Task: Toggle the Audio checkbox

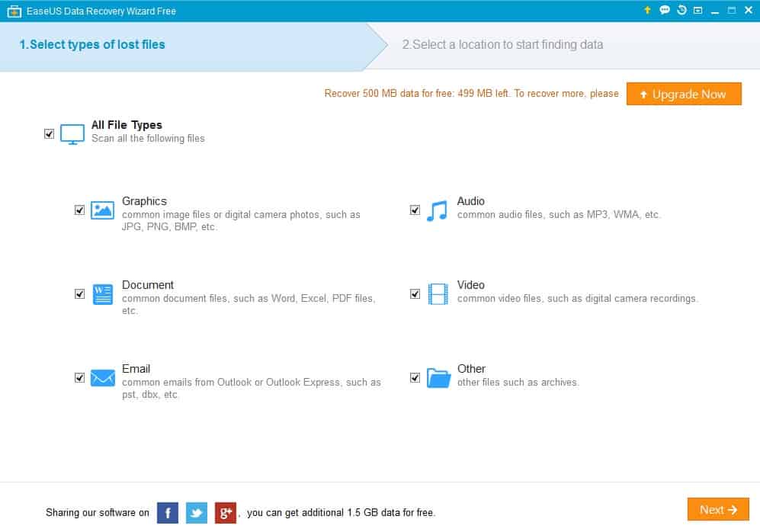Action: click(415, 210)
